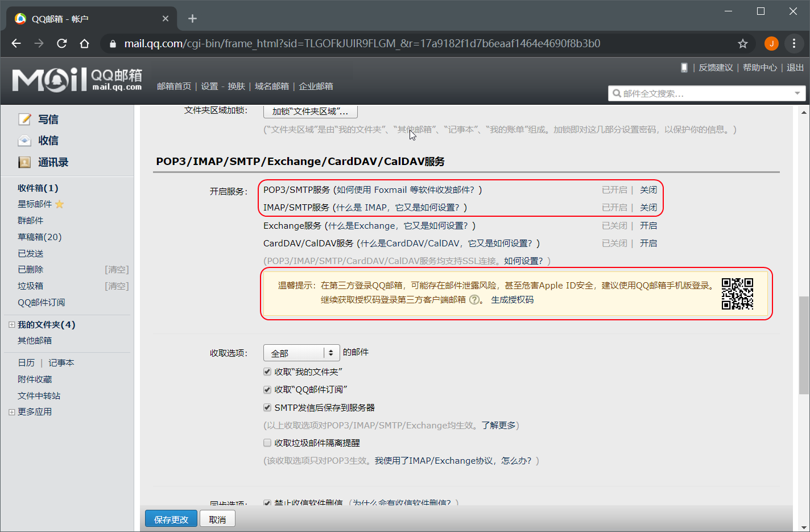Click the browser home icon
This screenshot has width=810, height=532.
(x=84, y=43)
